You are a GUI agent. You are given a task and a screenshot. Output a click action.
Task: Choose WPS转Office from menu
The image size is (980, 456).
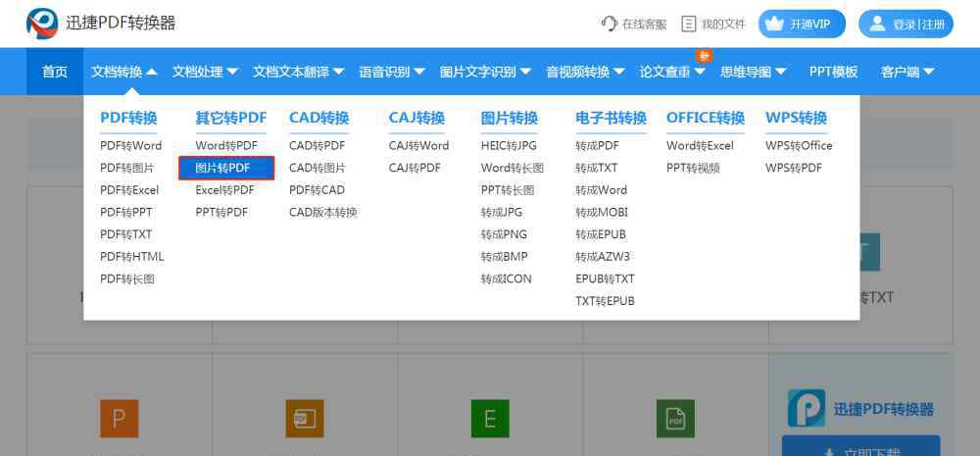coord(799,146)
